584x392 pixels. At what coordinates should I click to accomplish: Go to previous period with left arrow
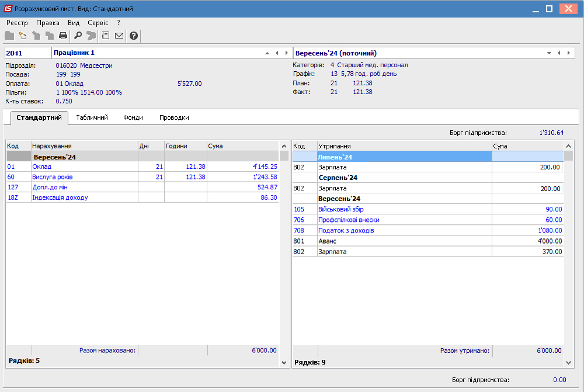pyautogui.click(x=559, y=53)
